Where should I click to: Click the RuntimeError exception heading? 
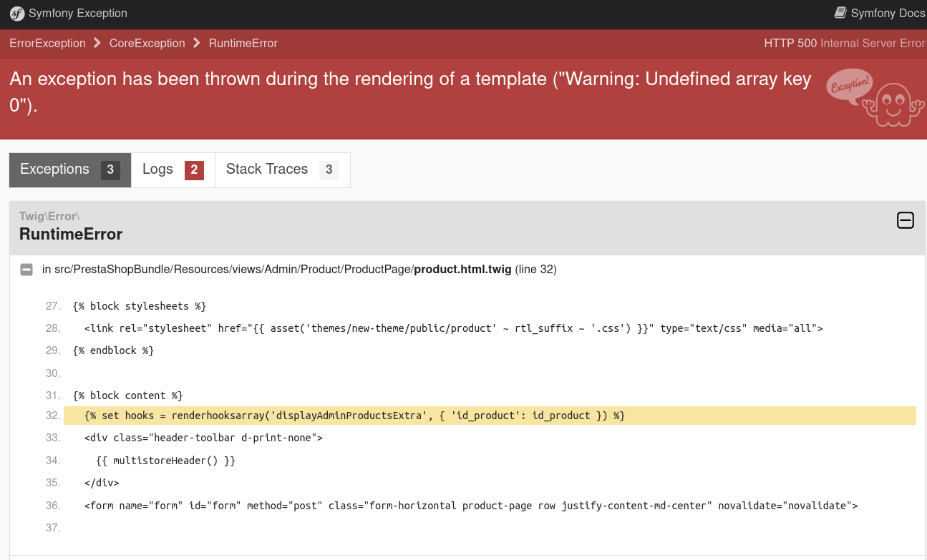click(x=71, y=234)
